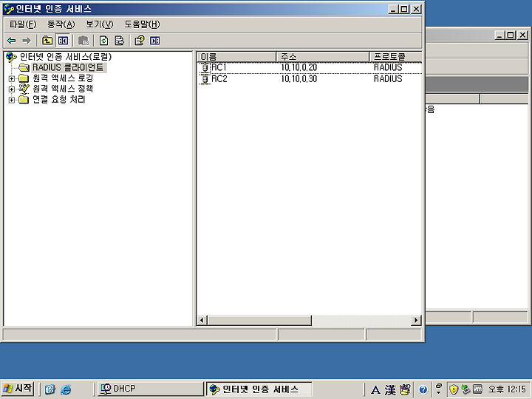Click the network connection tray icon
This screenshot has height=399, width=532.
coord(465,389)
